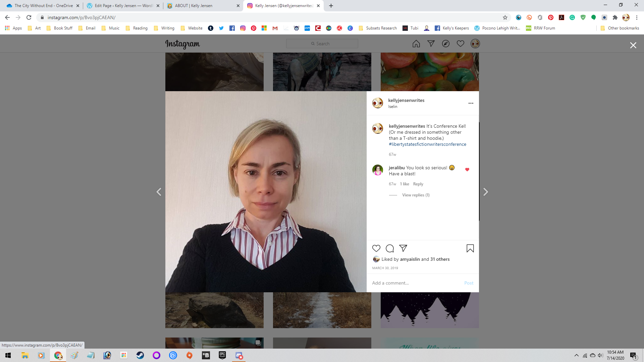
Task: Like the post with heart icon
Action: [x=376, y=248]
